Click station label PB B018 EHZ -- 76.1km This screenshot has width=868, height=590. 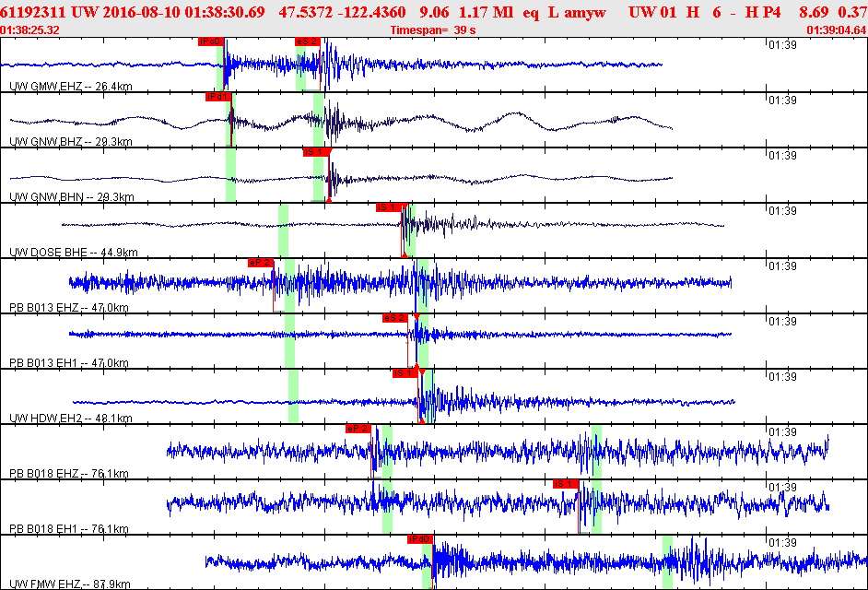click(x=69, y=474)
